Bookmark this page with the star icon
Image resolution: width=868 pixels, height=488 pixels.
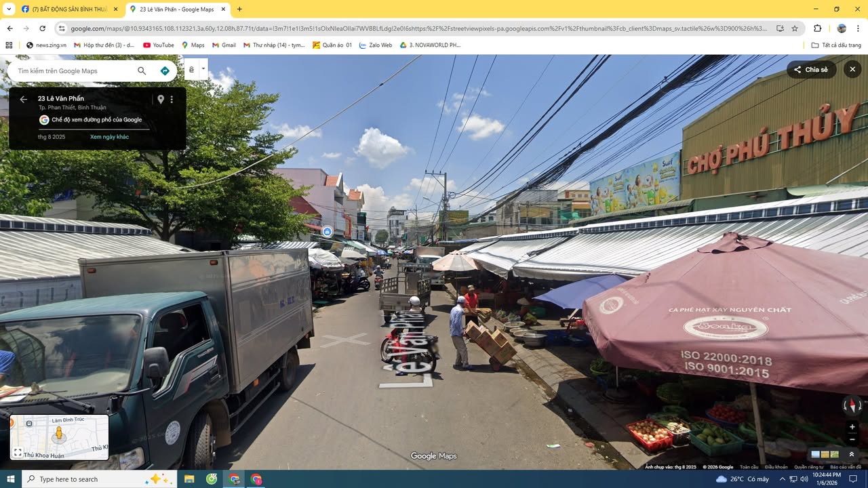tap(795, 28)
